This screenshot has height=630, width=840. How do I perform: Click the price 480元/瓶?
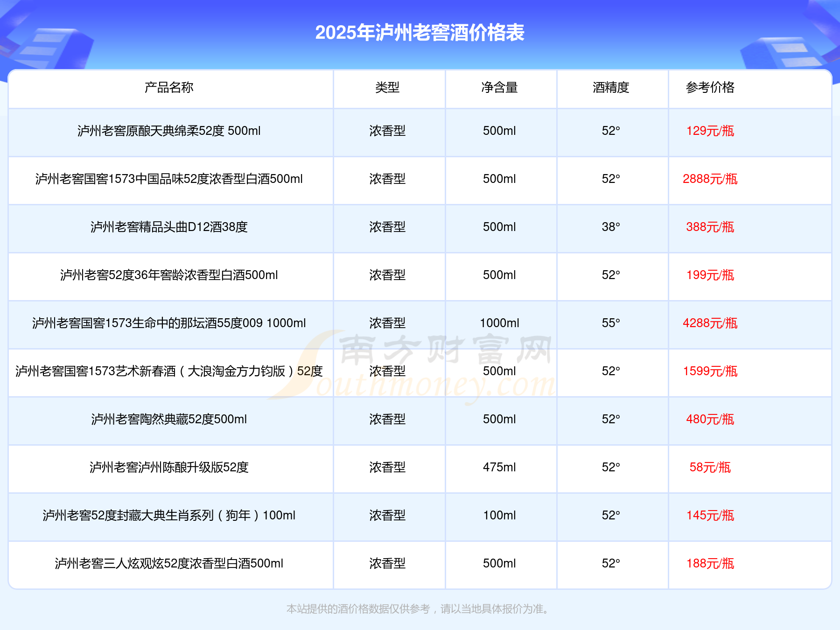click(710, 419)
